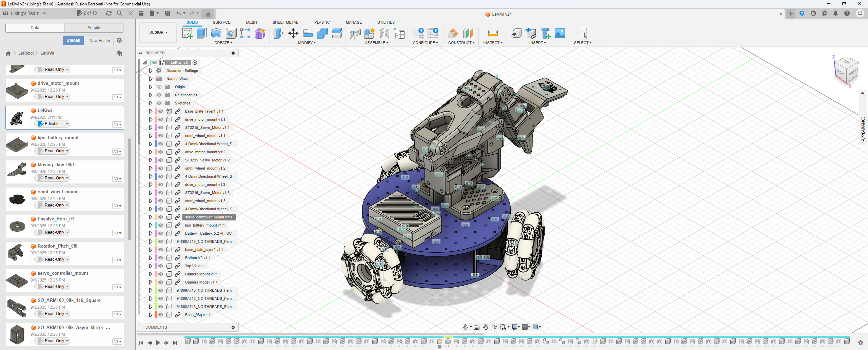Viewport: 868px width, 350px height.
Task: Select the Insert Derive tool
Action: (x=516, y=33)
